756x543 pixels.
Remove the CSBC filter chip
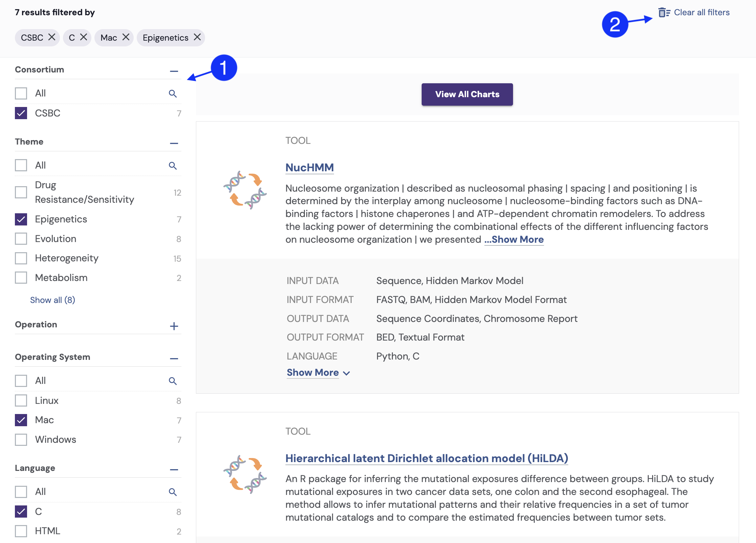point(52,37)
